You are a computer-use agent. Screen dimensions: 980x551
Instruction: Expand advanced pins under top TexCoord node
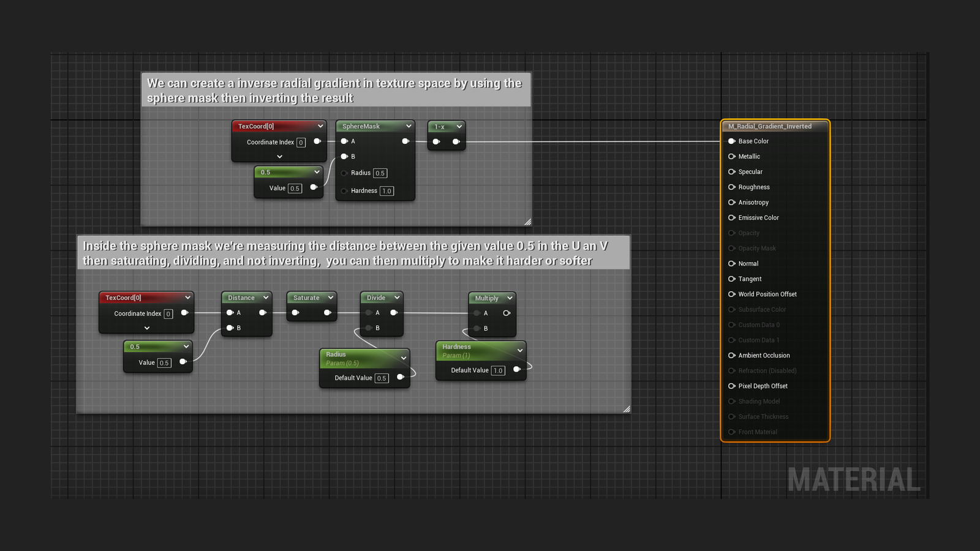point(280,157)
